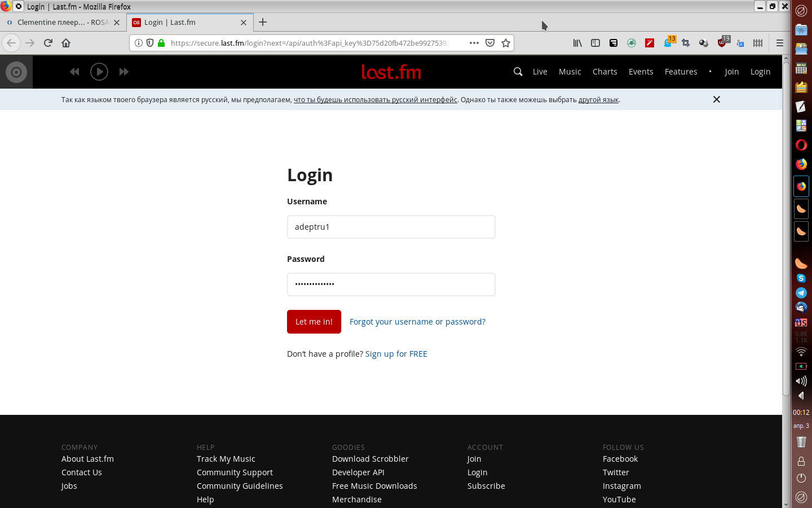Reload the current page
Screen dimensions: 812x508
pos(48,43)
